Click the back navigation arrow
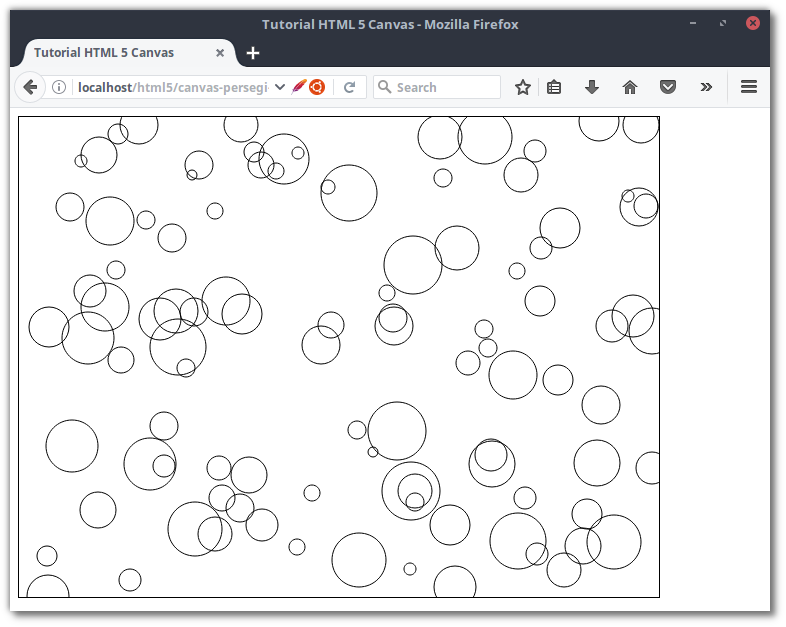 tap(30, 87)
